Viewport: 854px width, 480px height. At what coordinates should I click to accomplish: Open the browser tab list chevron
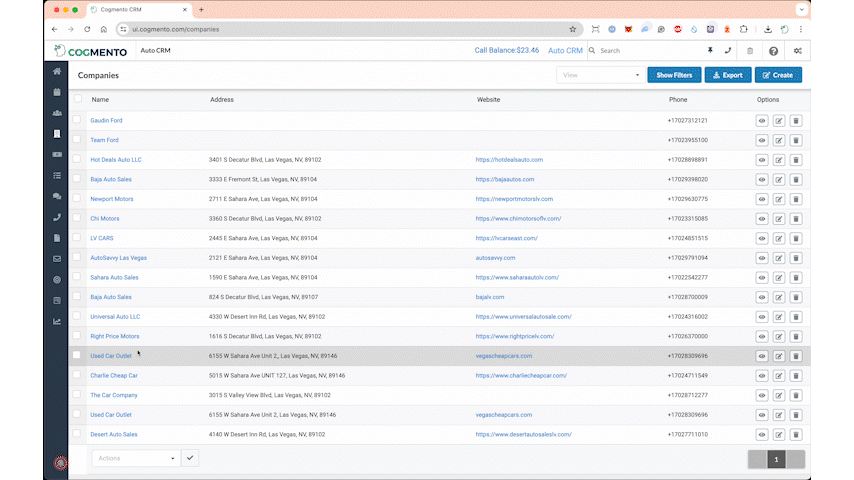(801, 9)
